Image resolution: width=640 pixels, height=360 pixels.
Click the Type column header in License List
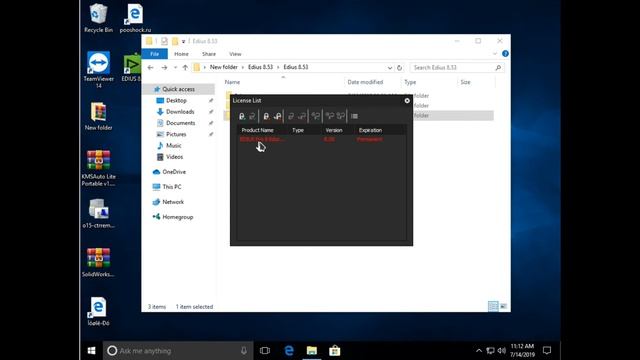298,130
